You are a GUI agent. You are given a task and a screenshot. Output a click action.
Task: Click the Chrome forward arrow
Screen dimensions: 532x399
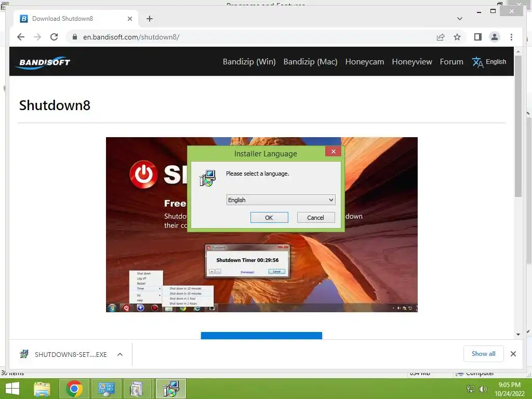[37, 37]
